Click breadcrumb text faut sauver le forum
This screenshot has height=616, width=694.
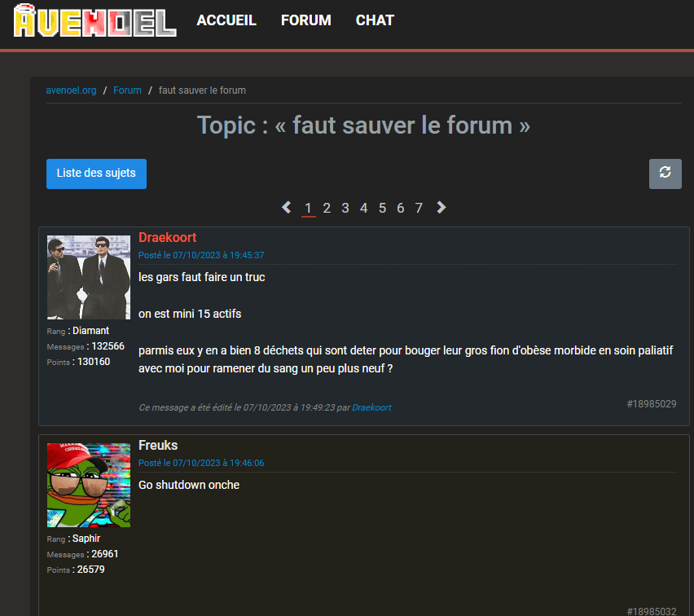click(202, 90)
